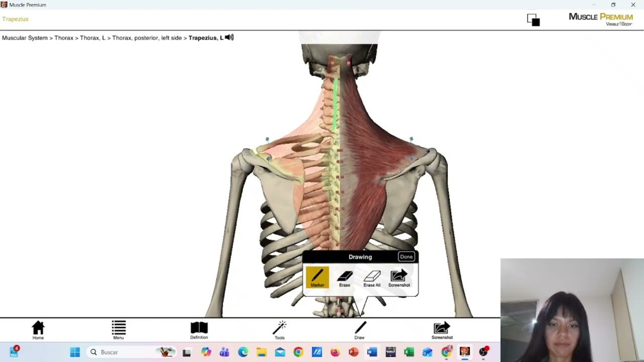
Task: Open Outlook from the taskbar
Action: (427, 352)
